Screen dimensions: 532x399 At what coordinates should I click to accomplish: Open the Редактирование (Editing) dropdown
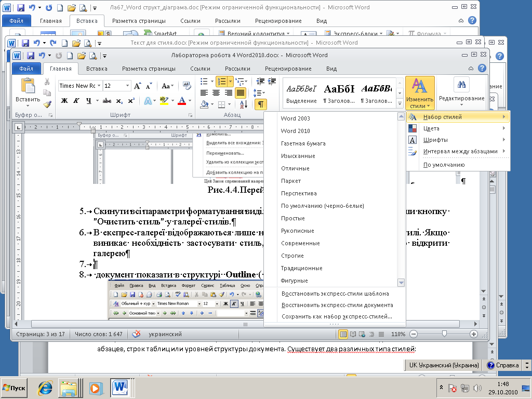click(461, 91)
